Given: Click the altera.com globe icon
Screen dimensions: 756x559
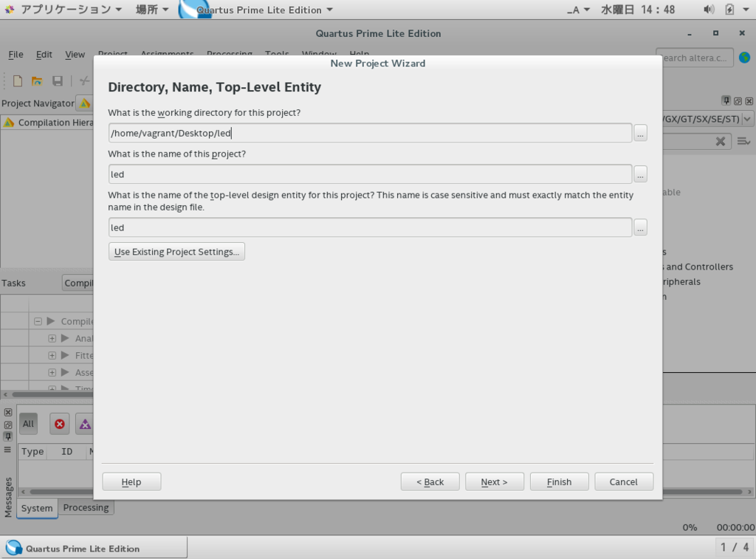Looking at the screenshot, I should point(744,58).
